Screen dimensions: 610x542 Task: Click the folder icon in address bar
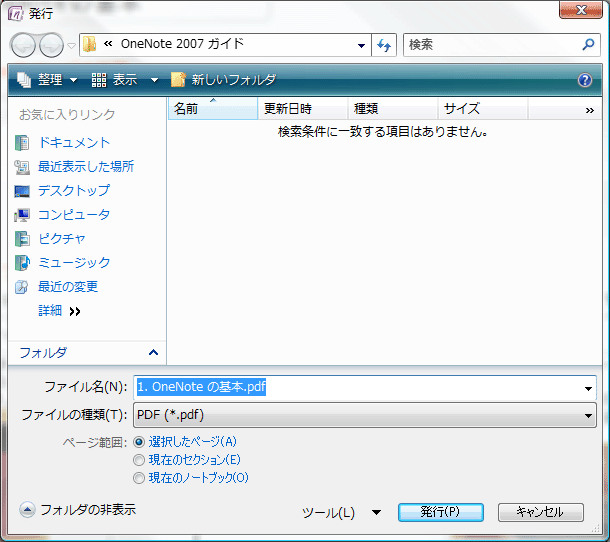[89, 44]
